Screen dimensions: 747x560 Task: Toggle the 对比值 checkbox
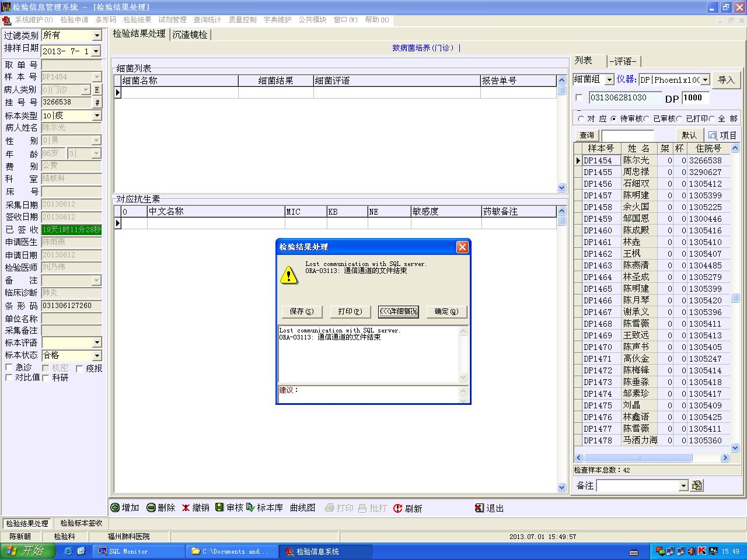(9, 377)
